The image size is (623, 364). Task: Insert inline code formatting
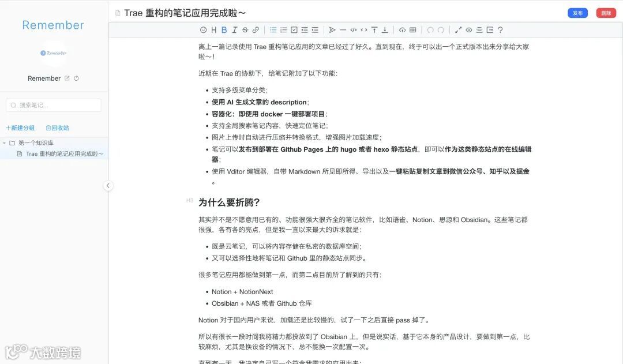[364, 30]
